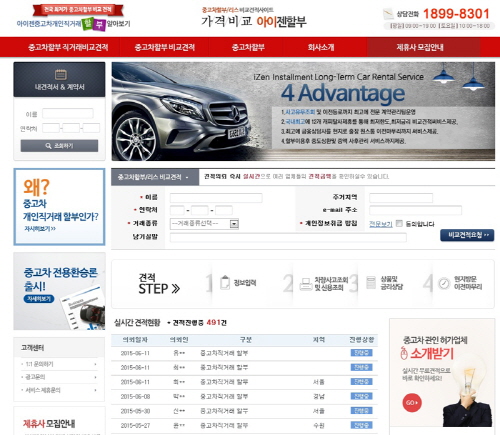Click the 491건 quote count
This screenshot has height=435, width=500.
tap(216, 322)
